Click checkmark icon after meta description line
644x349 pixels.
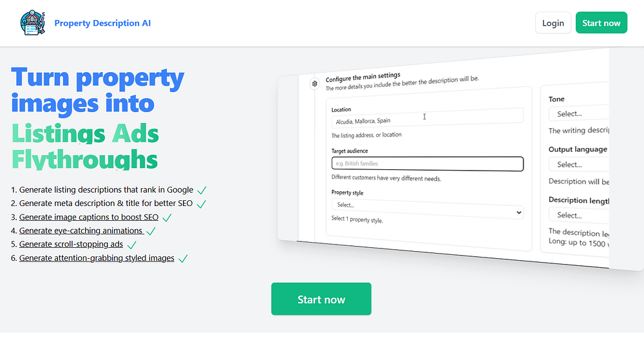[201, 203]
